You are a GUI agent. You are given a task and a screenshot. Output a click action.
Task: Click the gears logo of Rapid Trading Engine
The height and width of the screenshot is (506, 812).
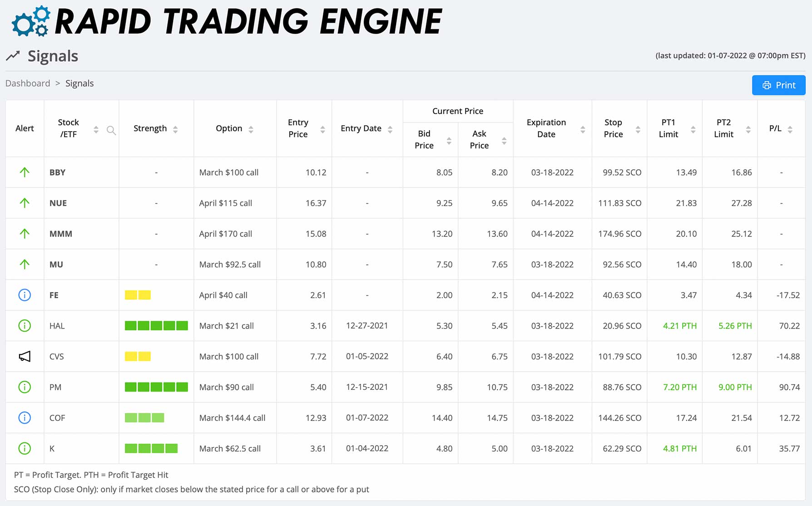click(x=31, y=21)
